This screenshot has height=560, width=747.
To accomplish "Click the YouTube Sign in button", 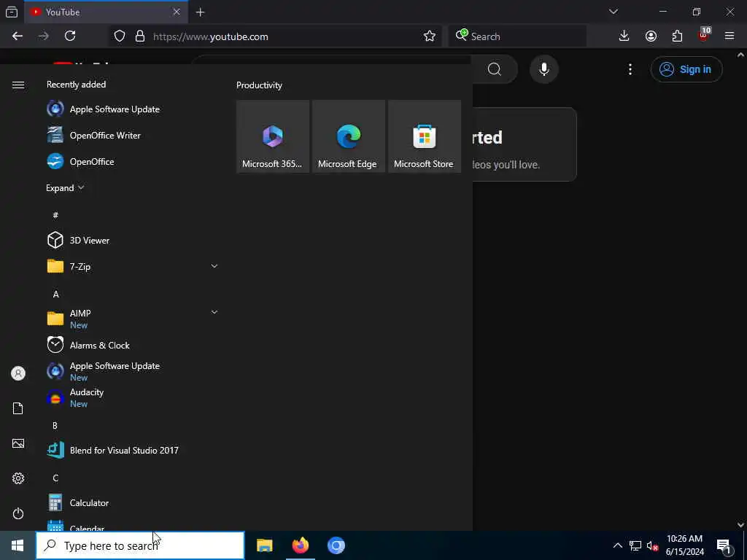I will [686, 69].
